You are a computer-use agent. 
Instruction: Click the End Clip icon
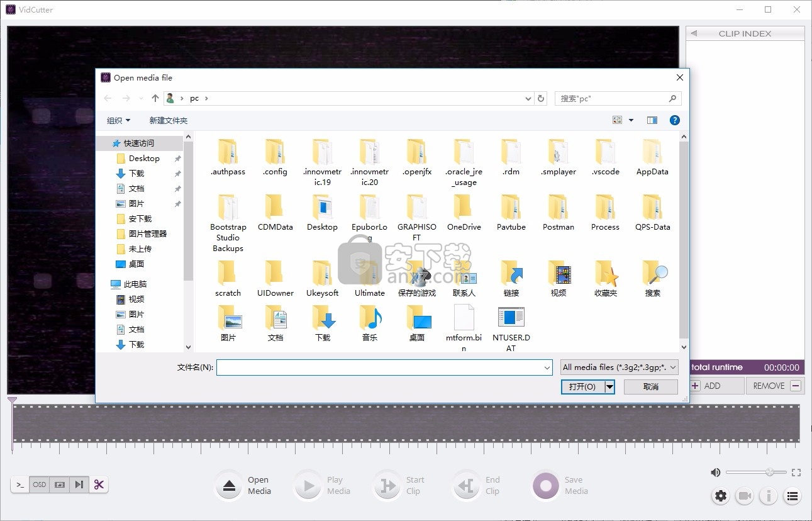(466, 486)
